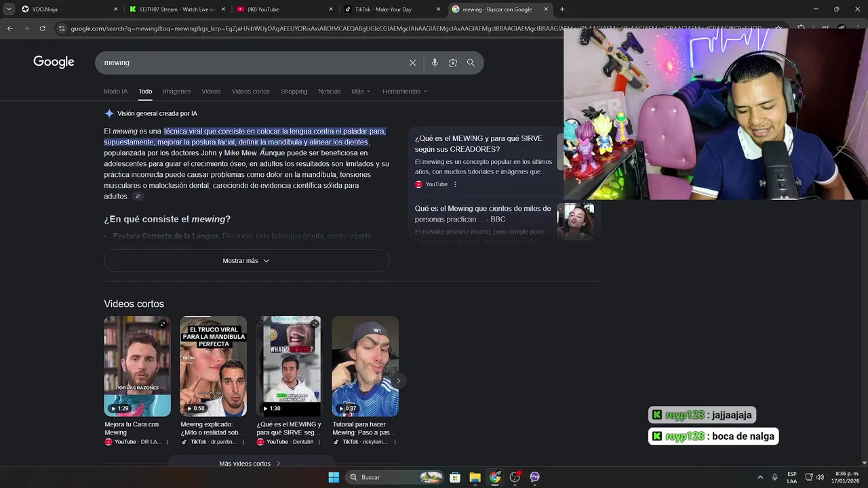Play the 'What's mewing?' Dentalk! short
Image resolution: width=868 pixels, height=488 pixels.
pos(289,366)
